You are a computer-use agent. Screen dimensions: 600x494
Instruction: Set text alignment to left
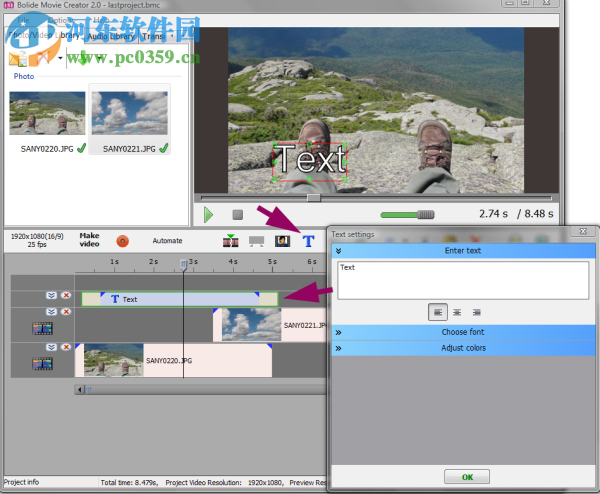point(438,312)
